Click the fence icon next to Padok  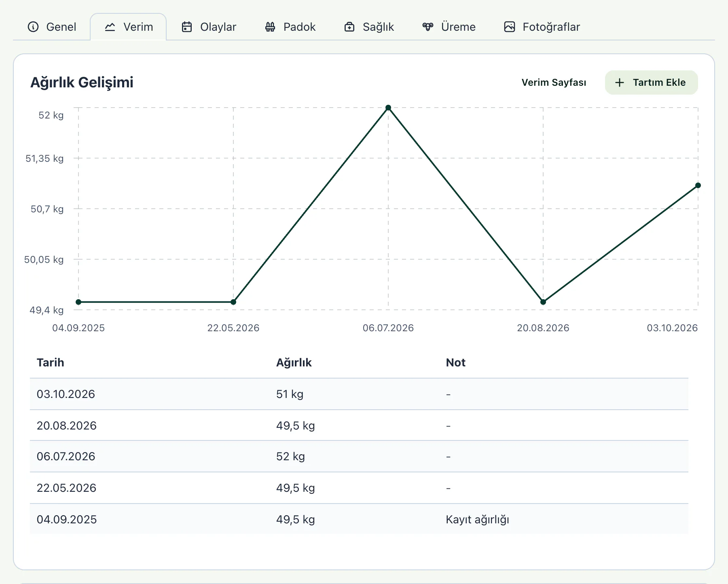tap(270, 27)
